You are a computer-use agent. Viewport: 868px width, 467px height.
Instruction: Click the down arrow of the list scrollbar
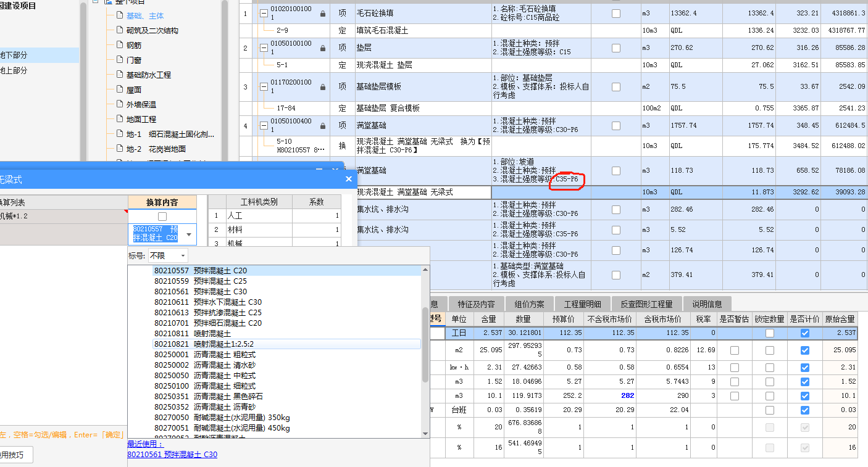[x=425, y=434]
